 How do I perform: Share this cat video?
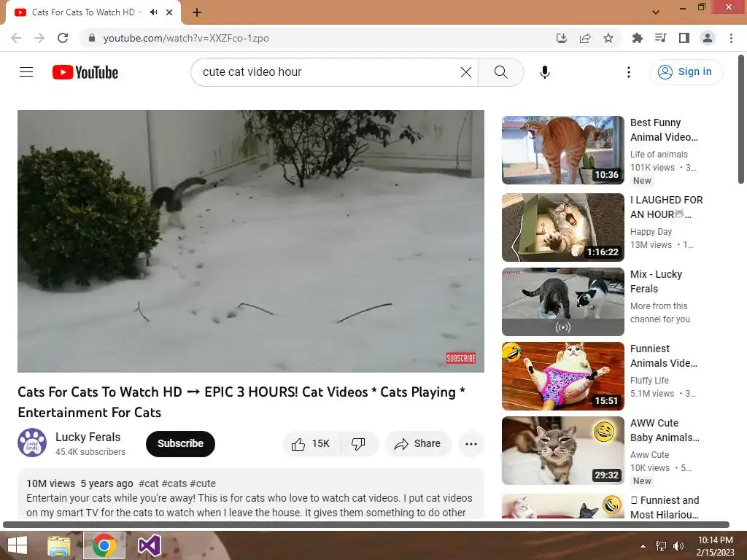click(418, 444)
